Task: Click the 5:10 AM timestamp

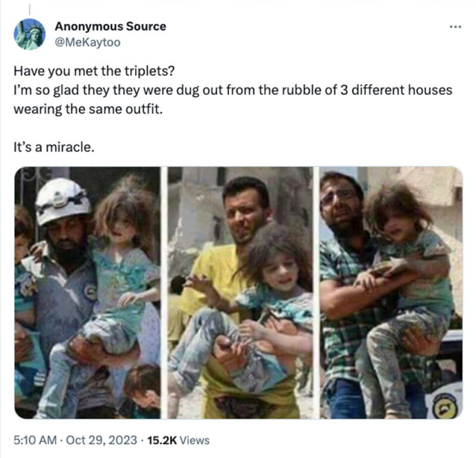Action: 35,440
